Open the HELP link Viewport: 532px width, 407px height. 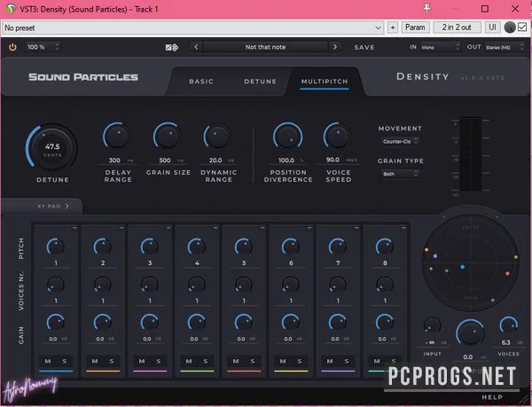492,397
